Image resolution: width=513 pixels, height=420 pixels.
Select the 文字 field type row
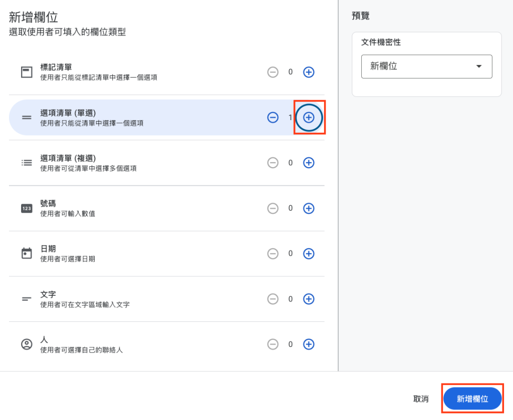pos(167,299)
